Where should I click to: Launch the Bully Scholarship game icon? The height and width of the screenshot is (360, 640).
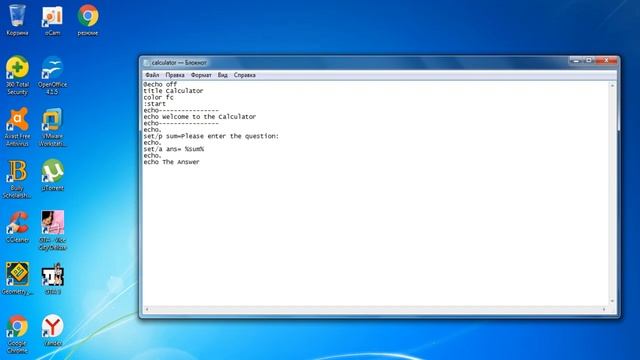tap(17, 179)
